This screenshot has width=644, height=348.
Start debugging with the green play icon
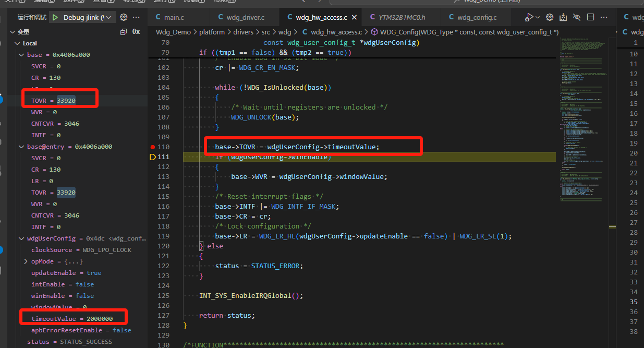(x=56, y=17)
